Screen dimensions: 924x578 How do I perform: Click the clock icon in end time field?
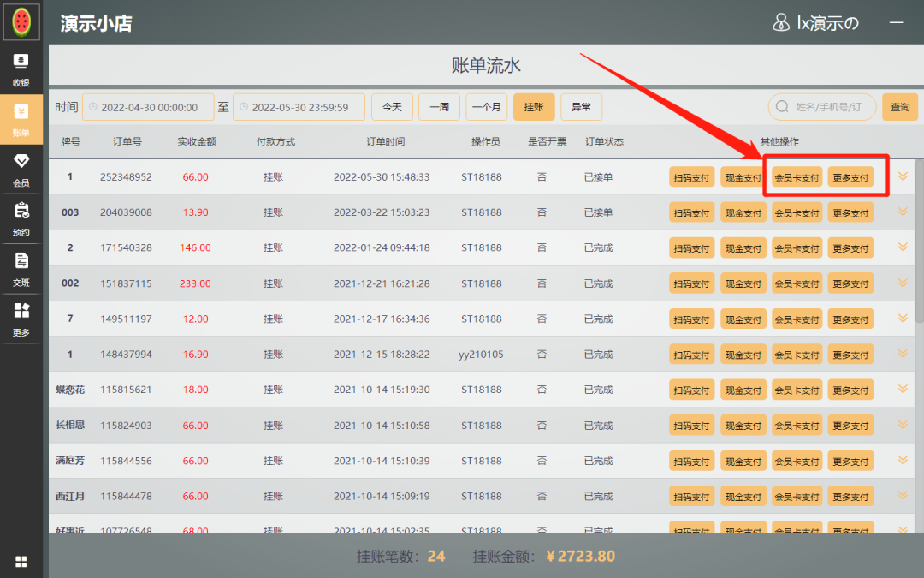tap(243, 107)
